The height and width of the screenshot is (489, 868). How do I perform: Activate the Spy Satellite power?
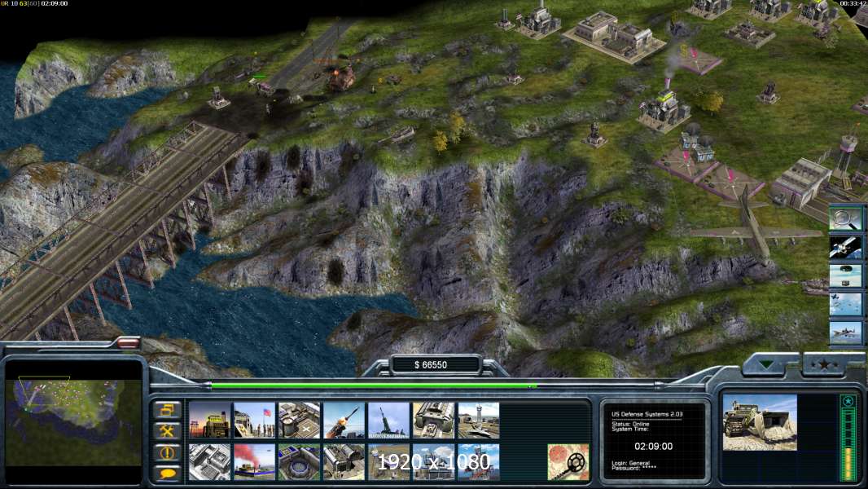845,247
